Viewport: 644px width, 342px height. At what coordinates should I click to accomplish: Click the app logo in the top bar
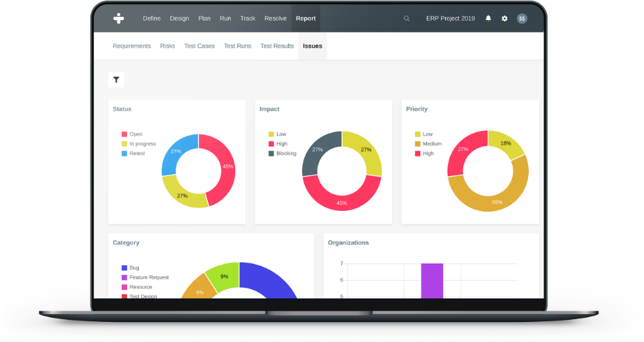[119, 19]
